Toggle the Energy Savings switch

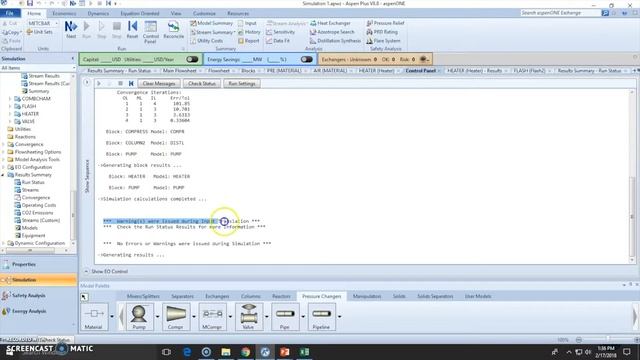[307, 60]
